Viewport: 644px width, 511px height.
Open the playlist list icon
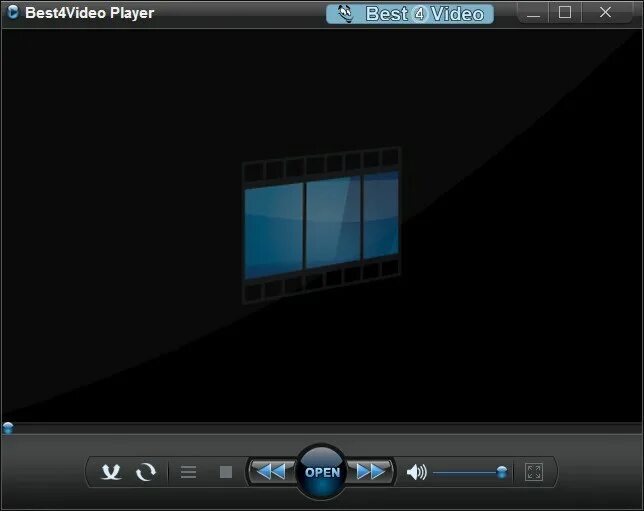[x=189, y=472]
